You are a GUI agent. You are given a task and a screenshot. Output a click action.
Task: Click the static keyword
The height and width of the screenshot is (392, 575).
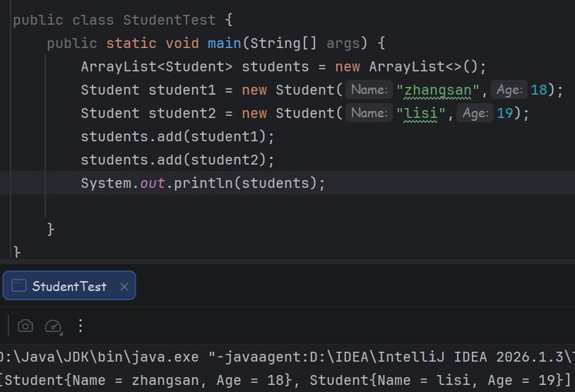(131, 44)
